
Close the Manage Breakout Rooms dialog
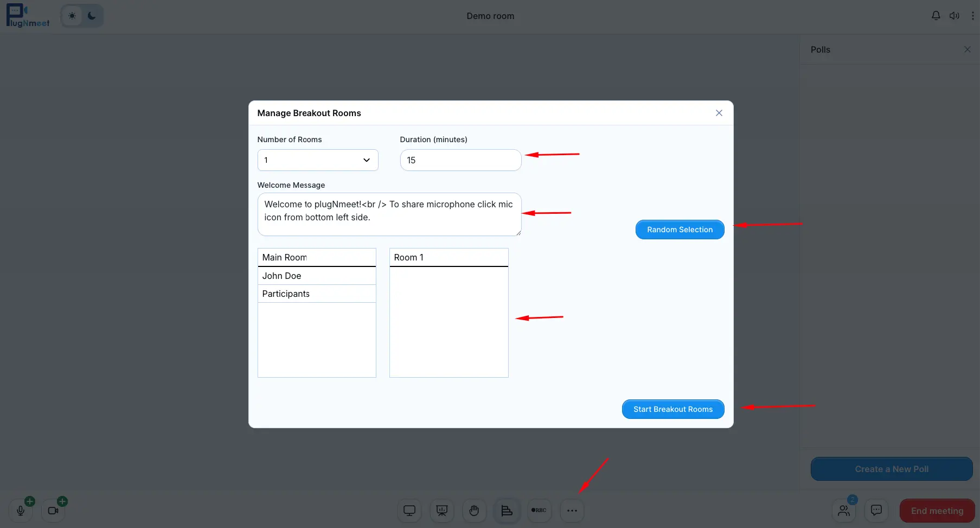(719, 113)
